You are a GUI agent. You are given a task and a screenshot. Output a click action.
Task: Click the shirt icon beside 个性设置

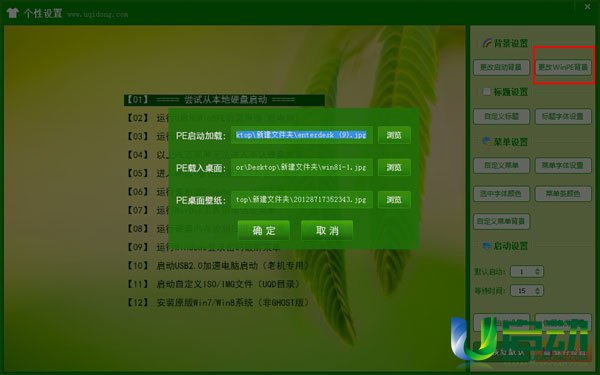(12, 13)
